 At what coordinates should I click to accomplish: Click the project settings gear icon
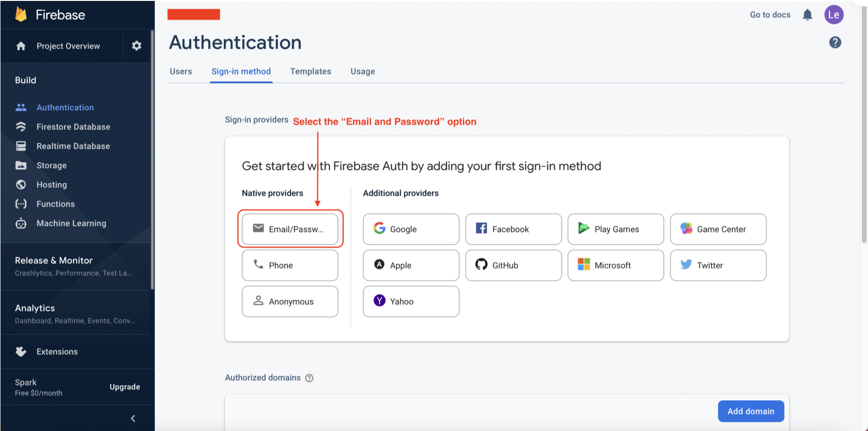coord(137,46)
